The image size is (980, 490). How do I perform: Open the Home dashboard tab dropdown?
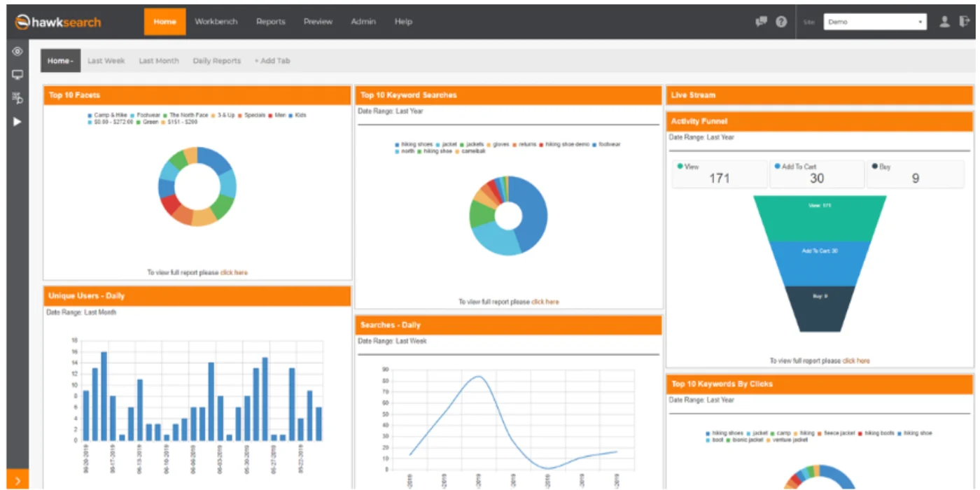60,61
